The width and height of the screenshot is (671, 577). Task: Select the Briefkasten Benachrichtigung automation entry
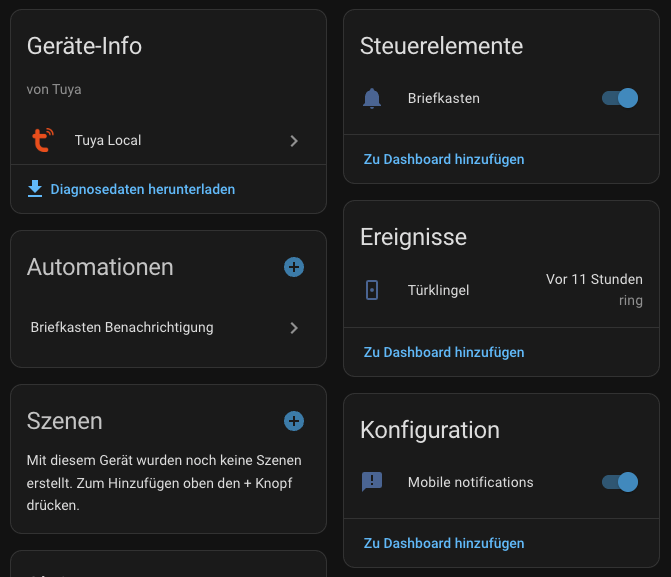122,327
